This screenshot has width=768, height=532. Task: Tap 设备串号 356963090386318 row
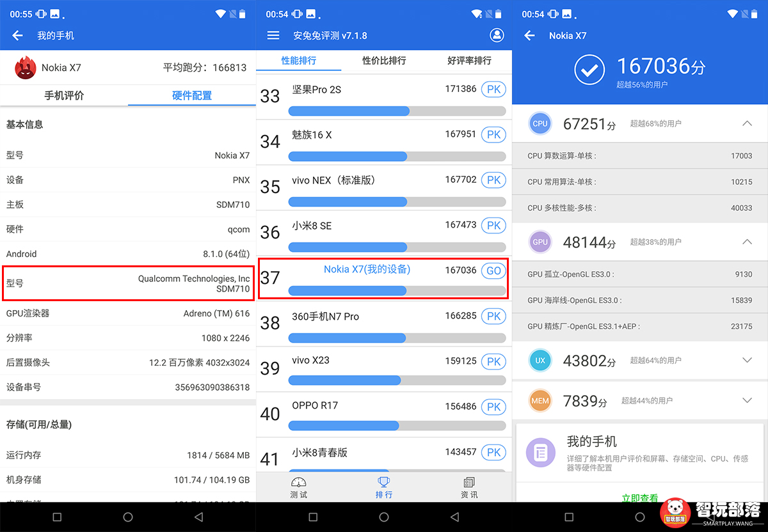pos(128,387)
